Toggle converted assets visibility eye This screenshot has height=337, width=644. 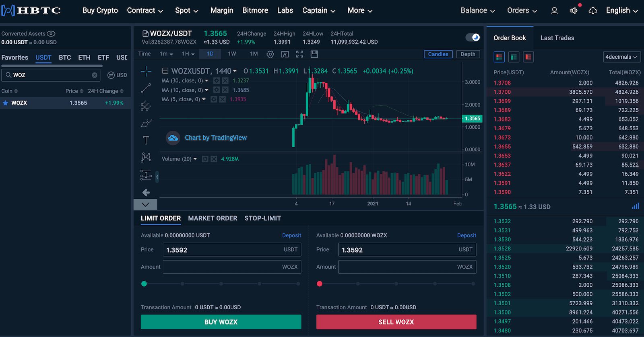click(x=51, y=34)
